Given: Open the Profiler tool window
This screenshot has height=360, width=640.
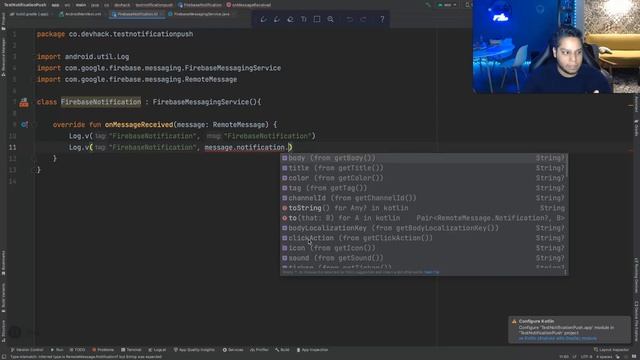Looking at the screenshot, I should pyautogui.click(x=259, y=350).
